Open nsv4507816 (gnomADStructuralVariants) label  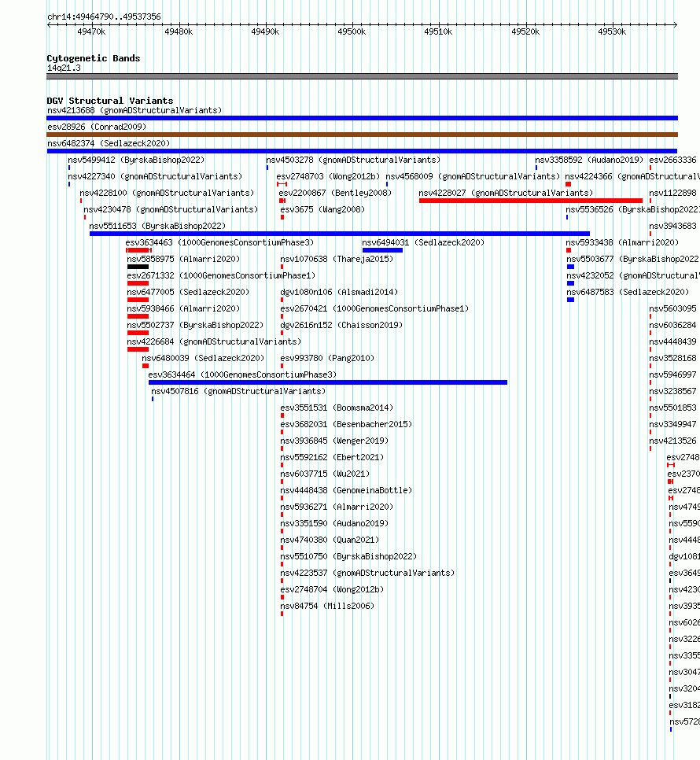pos(238,391)
